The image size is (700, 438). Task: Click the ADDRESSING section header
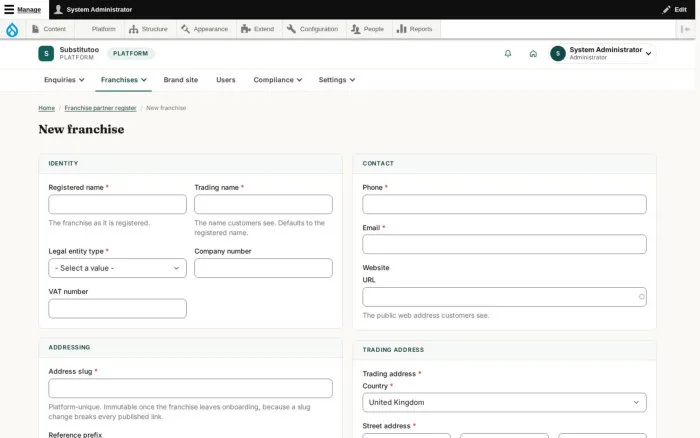[x=69, y=347]
